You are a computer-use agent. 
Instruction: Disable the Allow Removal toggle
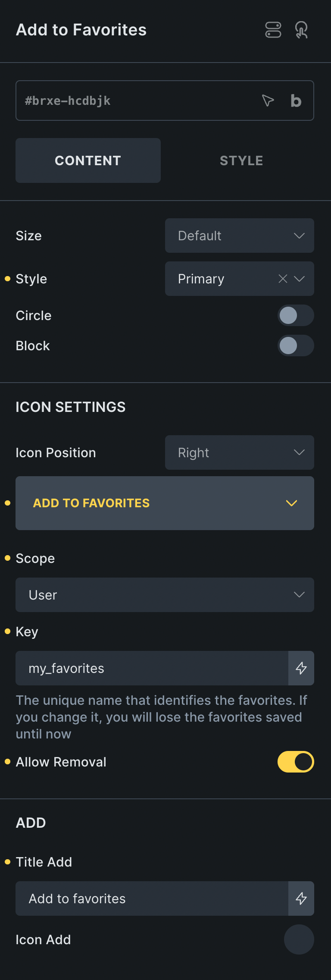(296, 762)
